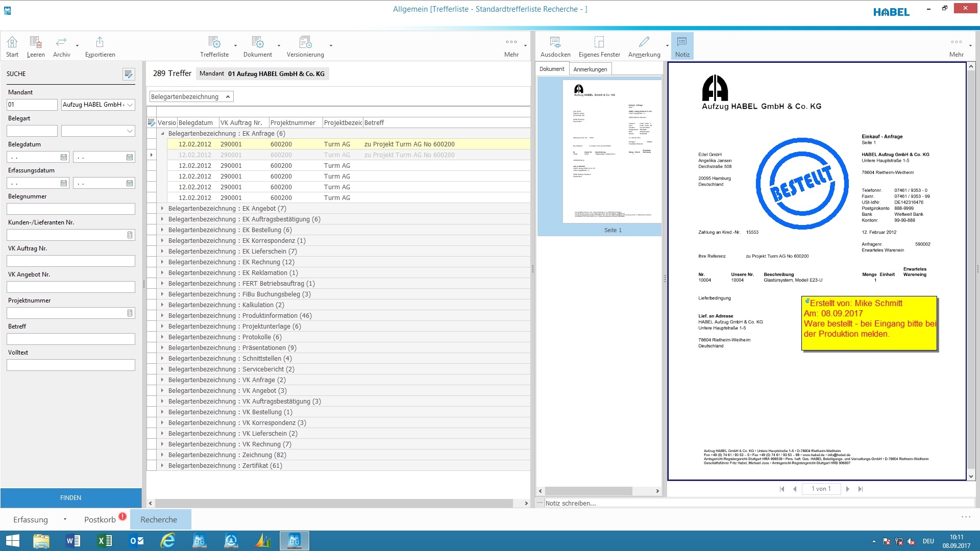Image resolution: width=980 pixels, height=551 pixels.
Task: Click the Start home icon
Action: pyautogui.click(x=12, y=42)
